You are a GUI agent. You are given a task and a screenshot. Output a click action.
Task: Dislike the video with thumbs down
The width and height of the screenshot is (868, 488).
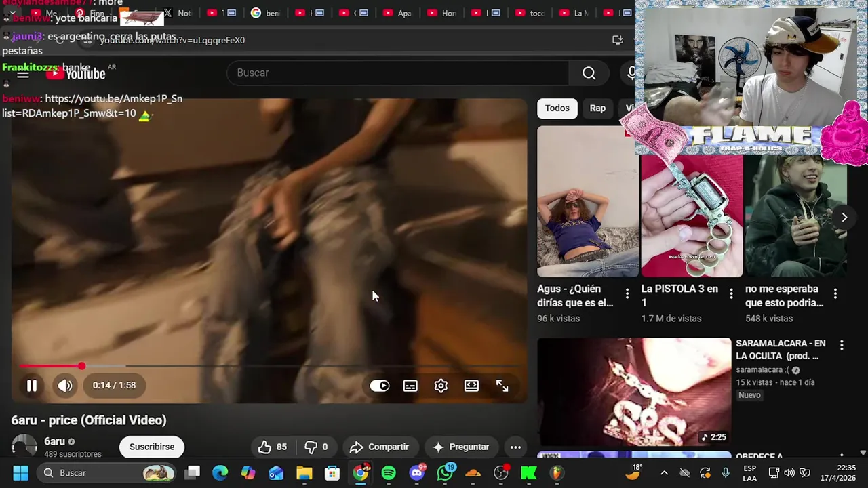point(316,447)
